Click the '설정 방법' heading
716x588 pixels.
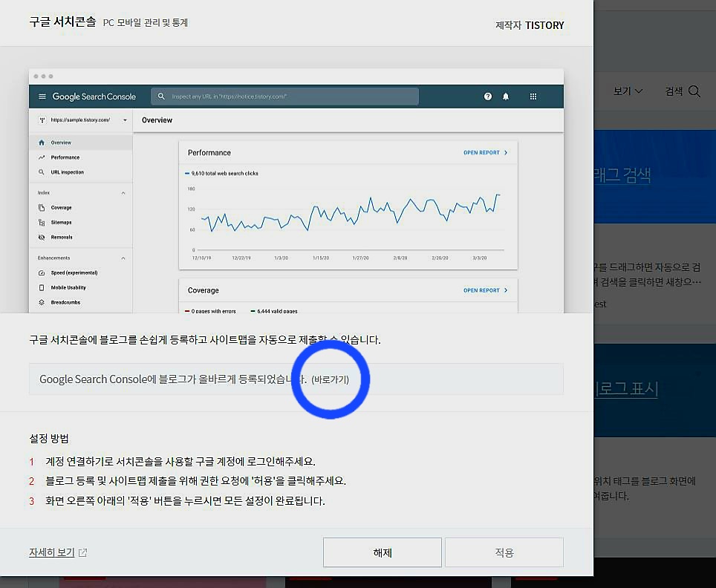click(x=49, y=439)
